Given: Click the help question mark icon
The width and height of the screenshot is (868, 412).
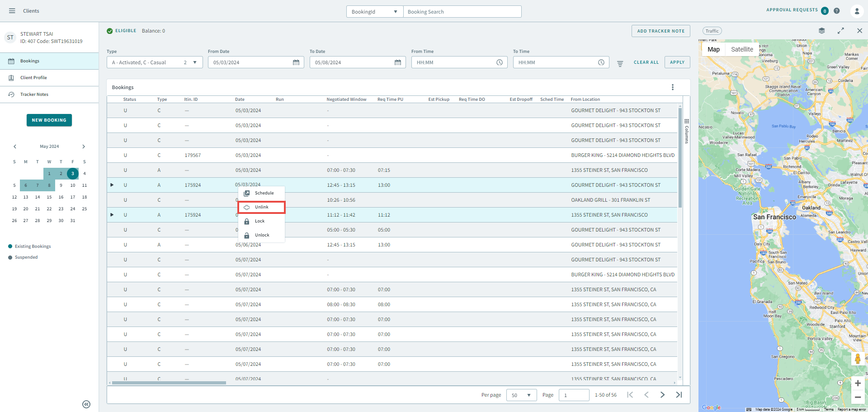Looking at the screenshot, I should tap(837, 11).
